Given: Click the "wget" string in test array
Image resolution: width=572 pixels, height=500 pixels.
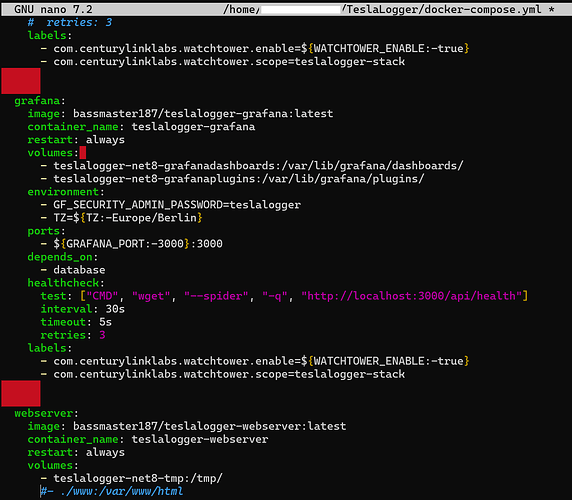Looking at the screenshot, I should (151, 296).
